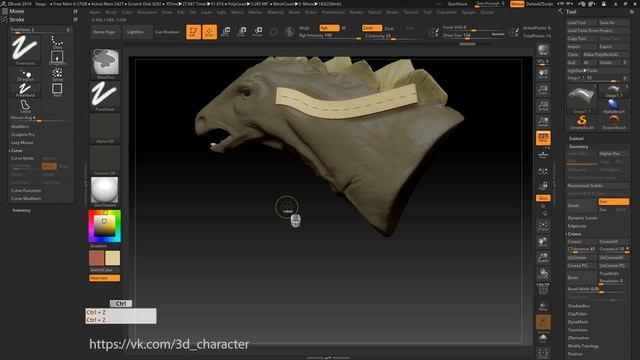This screenshot has height=360, width=640.
Task: Select the EraserBrush tool icon
Action: pyautogui.click(x=614, y=122)
